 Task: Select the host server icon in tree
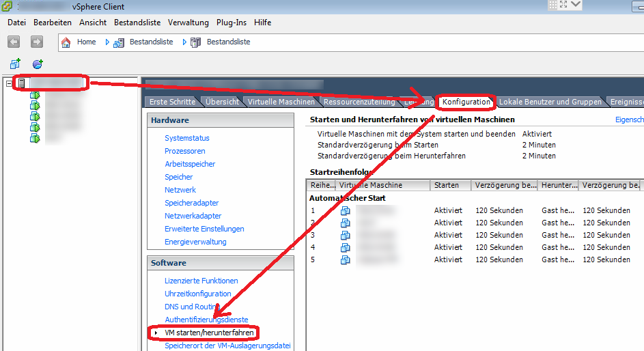[22, 83]
